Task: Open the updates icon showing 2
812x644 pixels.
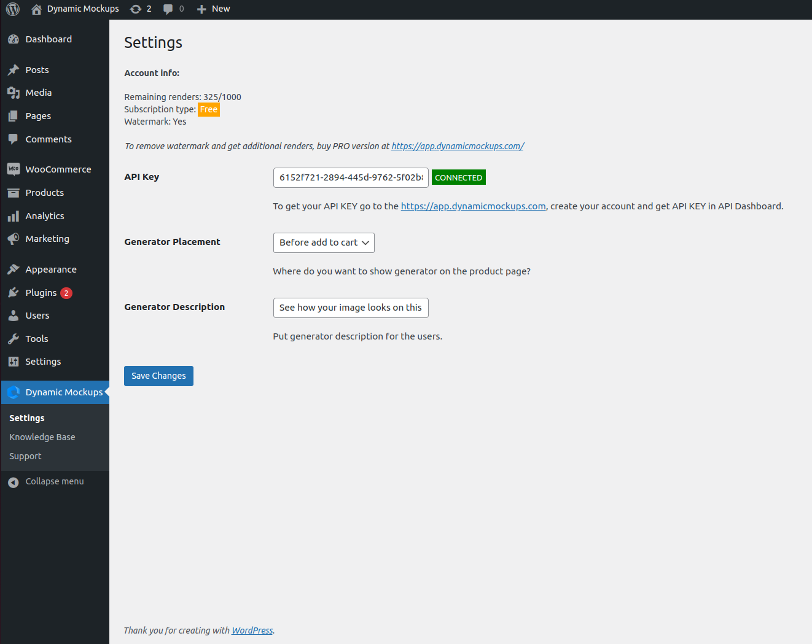Action: point(136,9)
